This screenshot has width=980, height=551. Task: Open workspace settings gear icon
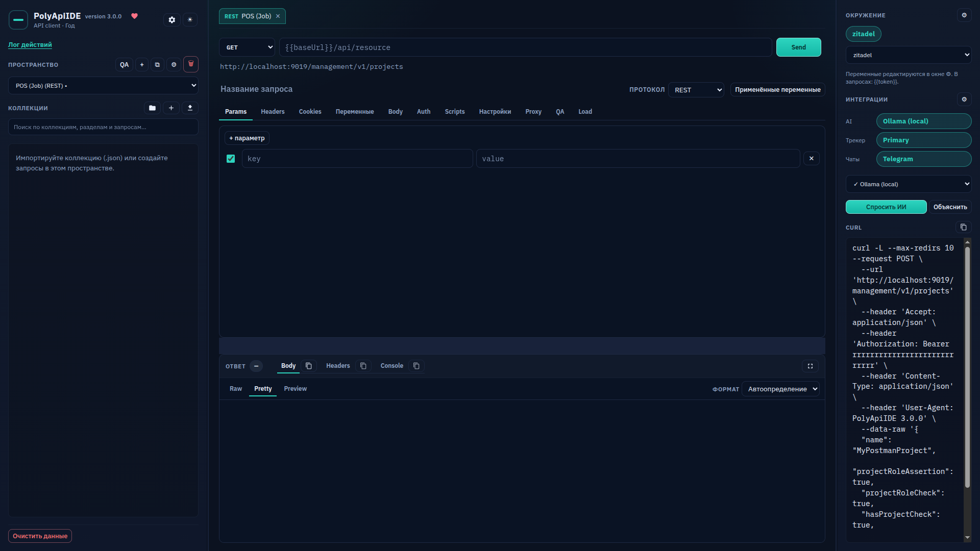click(x=174, y=65)
